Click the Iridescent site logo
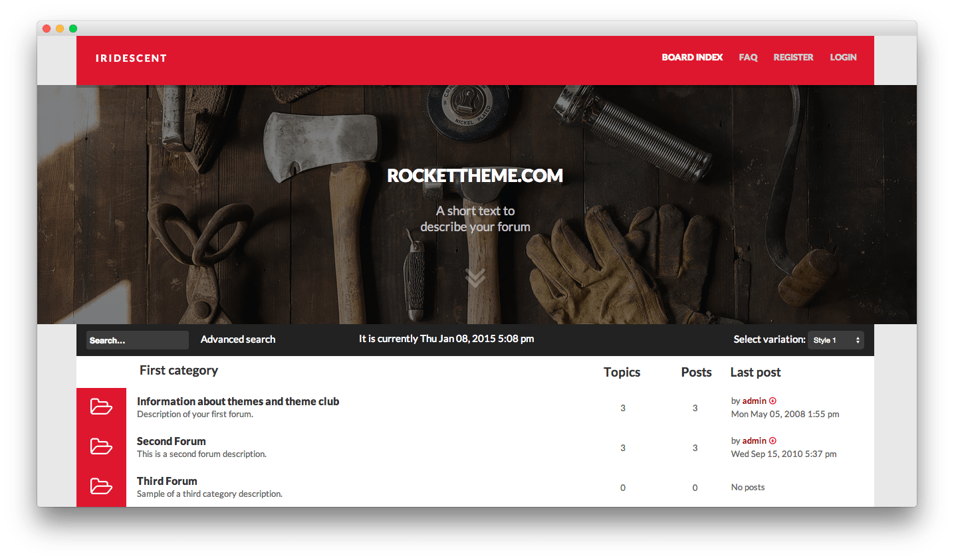The width and height of the screenshot is (954, 560). point(131,58)
